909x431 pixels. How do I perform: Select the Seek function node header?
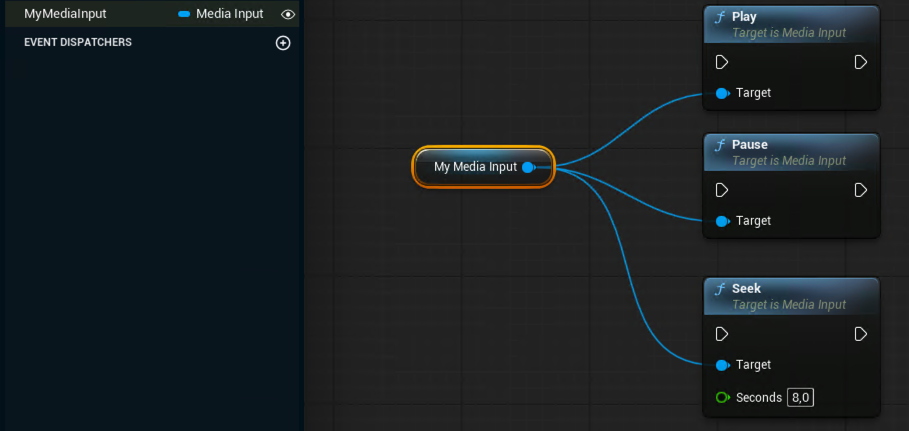tap(791, 296)
